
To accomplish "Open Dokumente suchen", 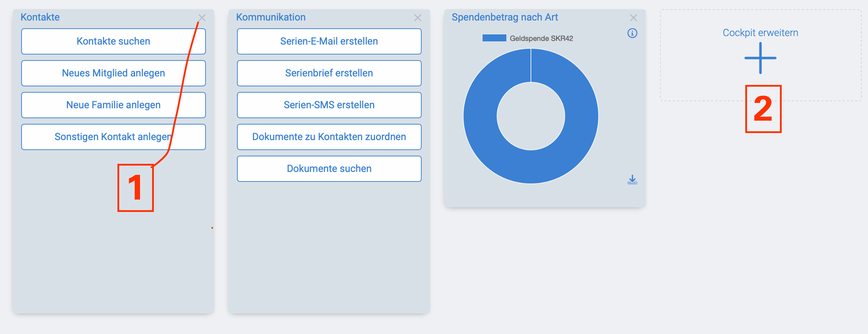I will (x=329, y=169).
